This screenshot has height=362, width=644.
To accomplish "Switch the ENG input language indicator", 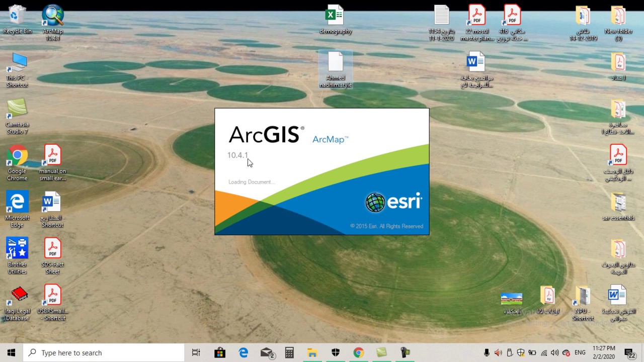I will tap(580, 352).
